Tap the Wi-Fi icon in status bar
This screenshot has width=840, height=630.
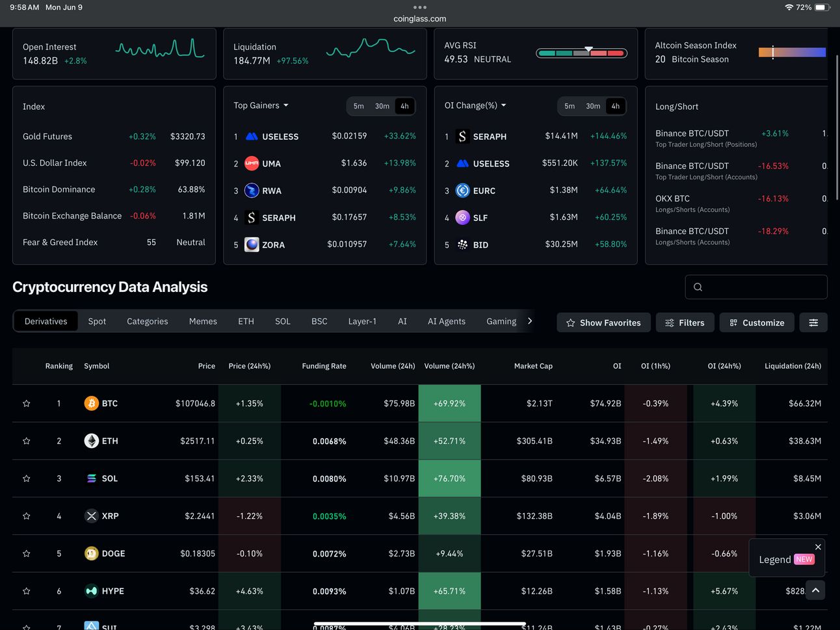(x=789, y=7)
